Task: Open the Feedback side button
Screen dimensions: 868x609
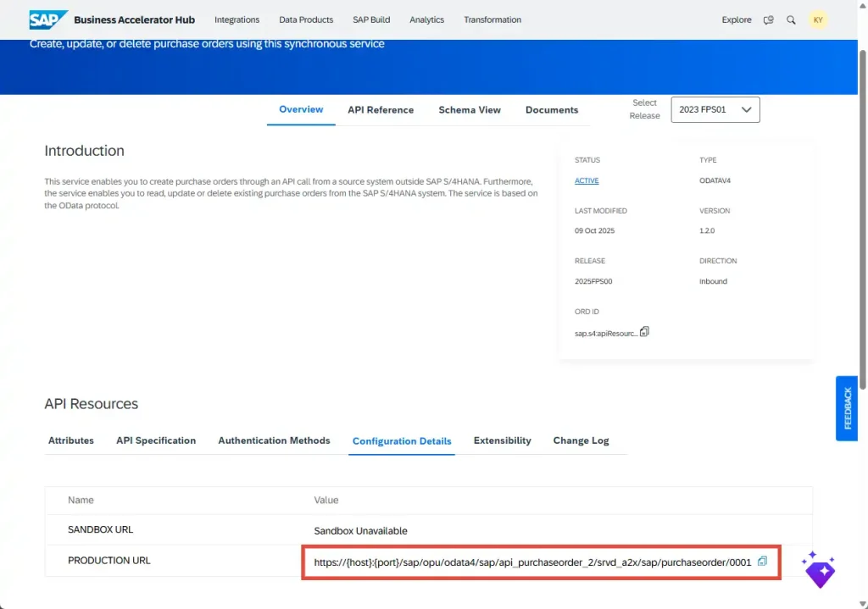Action: point(847,408)
